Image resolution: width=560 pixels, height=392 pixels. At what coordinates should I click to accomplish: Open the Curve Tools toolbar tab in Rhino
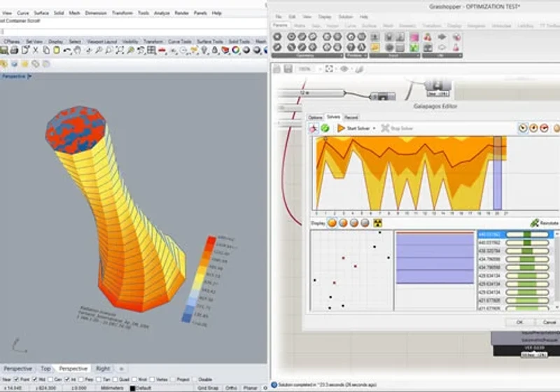[x=180, y=41]
